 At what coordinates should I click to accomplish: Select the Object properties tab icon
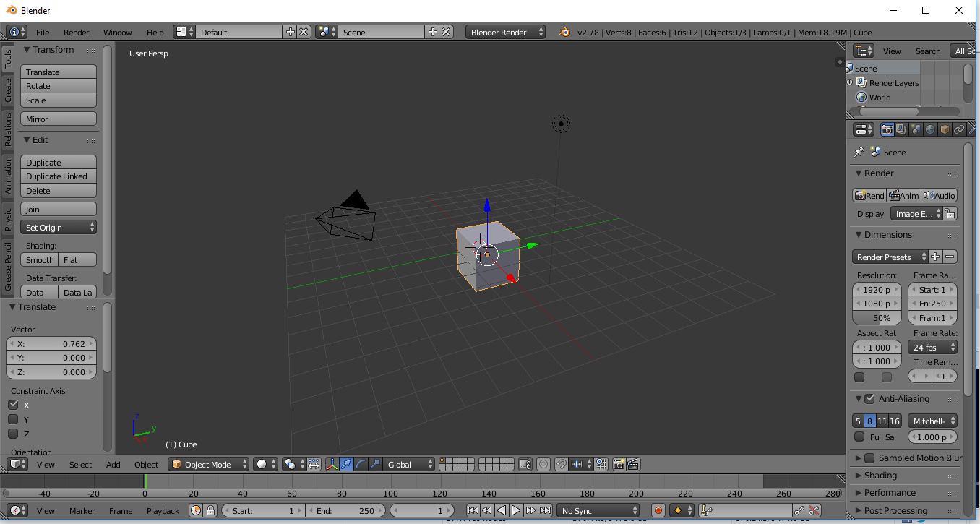945,129
